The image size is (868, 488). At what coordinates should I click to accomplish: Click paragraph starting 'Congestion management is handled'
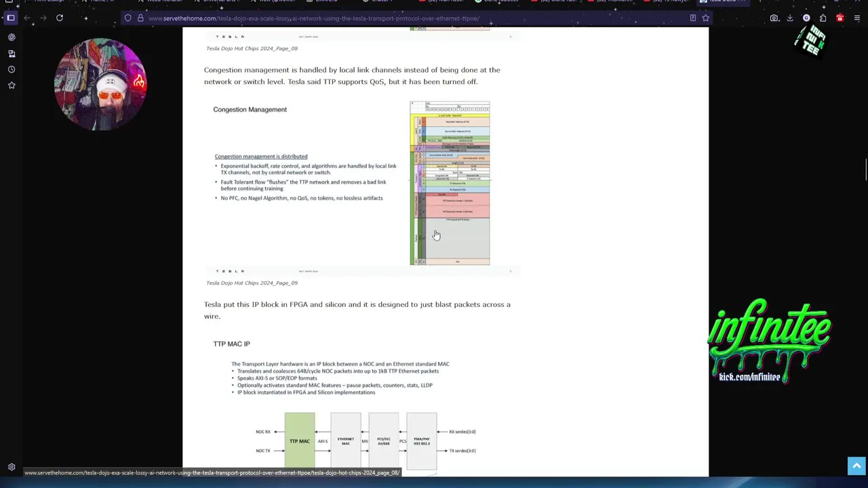point(352,75)
